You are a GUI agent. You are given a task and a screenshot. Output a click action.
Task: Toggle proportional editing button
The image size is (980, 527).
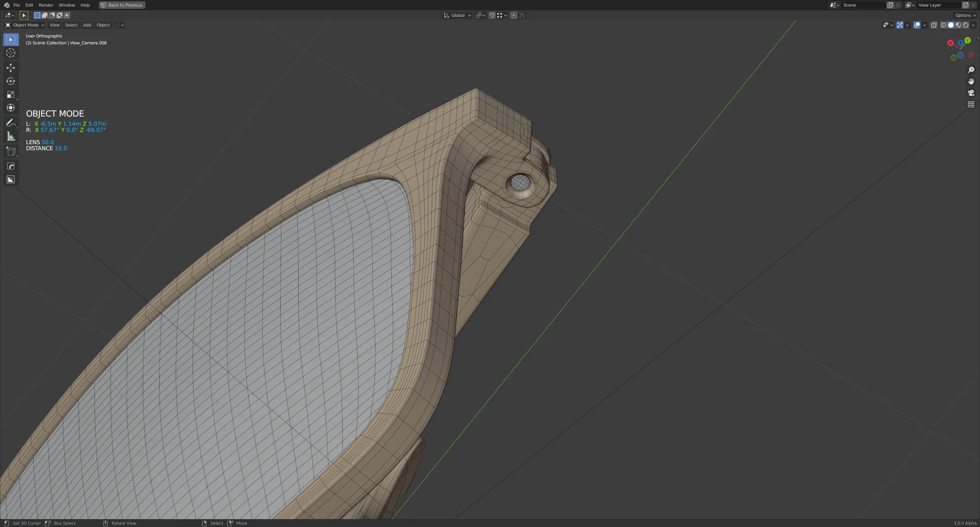(514, 15)
